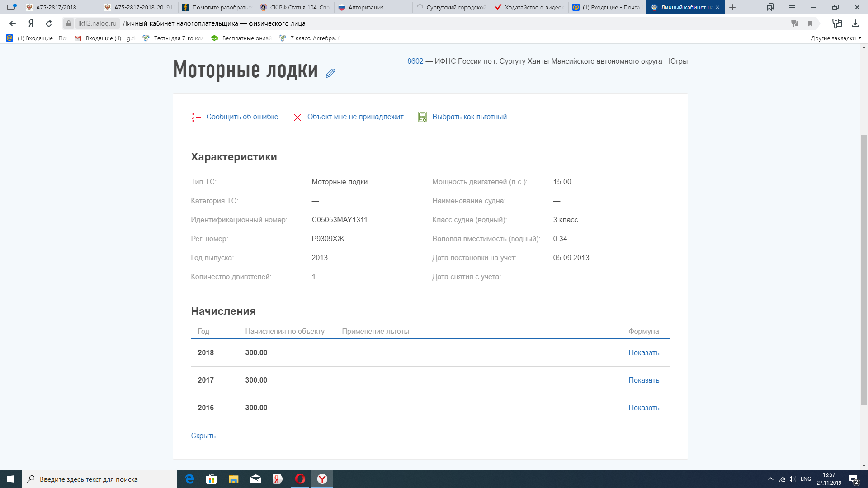
Task: Click the red X icon for Объект мне не принадлежит
Action: tap(297, 117)
